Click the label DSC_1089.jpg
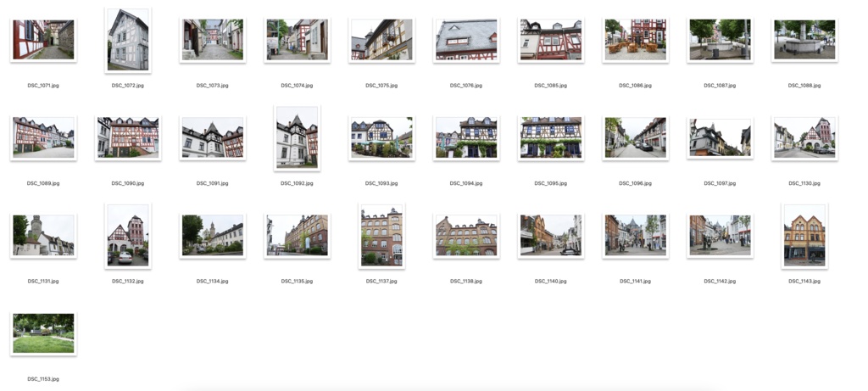868x391 pixels. pos(43,183)
